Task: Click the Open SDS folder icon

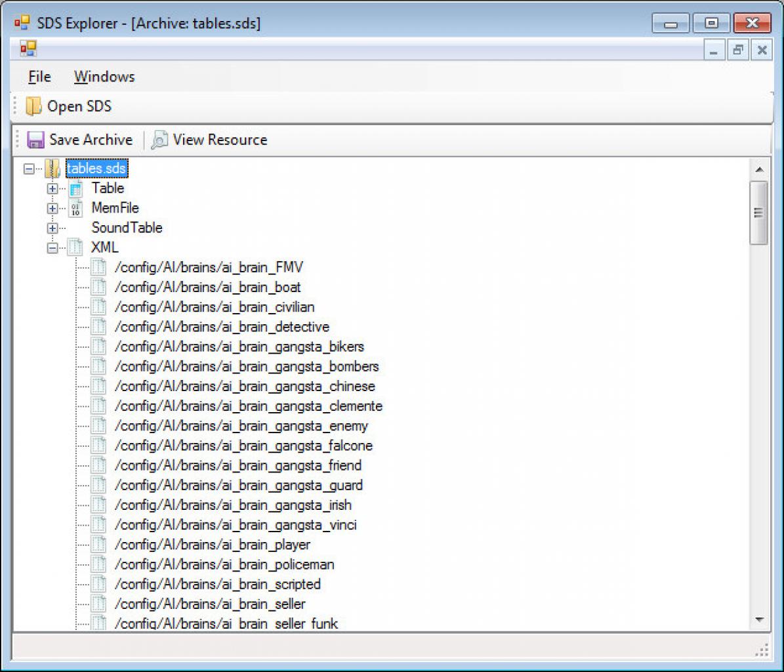Action: (x=33, y=106)
